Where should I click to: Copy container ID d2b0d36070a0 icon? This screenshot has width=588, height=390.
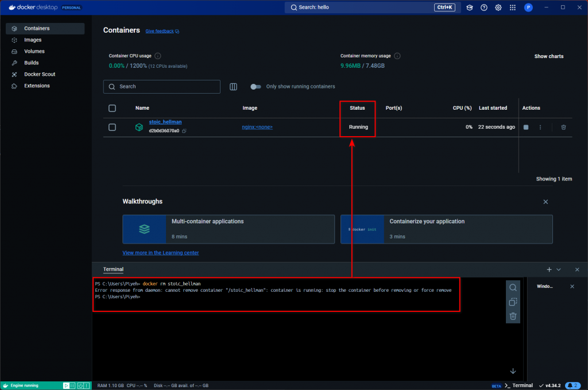[184, 131]
